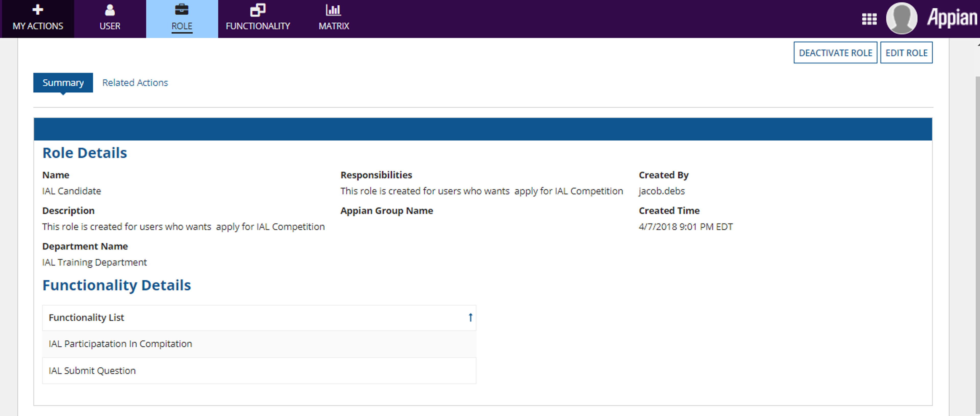
Task: Select the IAL Submit Question row
Action: point(259,371)
